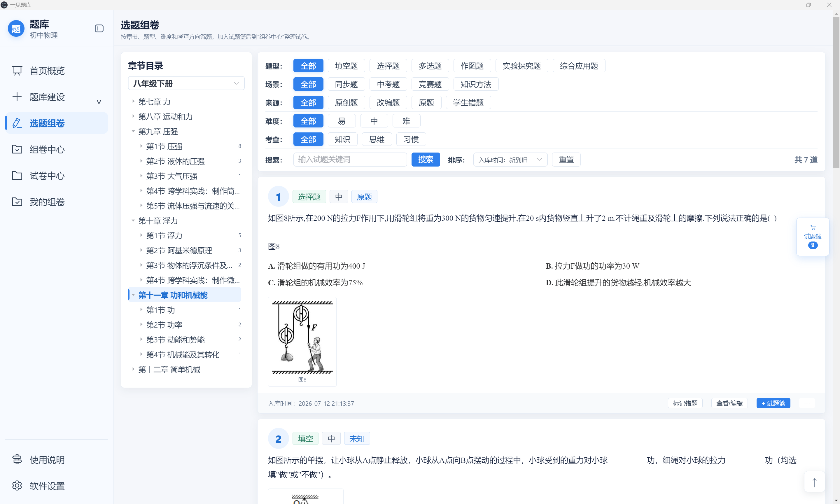This screenshot has width=840, height=504.
Task: Filter question type by 多选题
Action: pyautogui.click(x=430, y=66)
